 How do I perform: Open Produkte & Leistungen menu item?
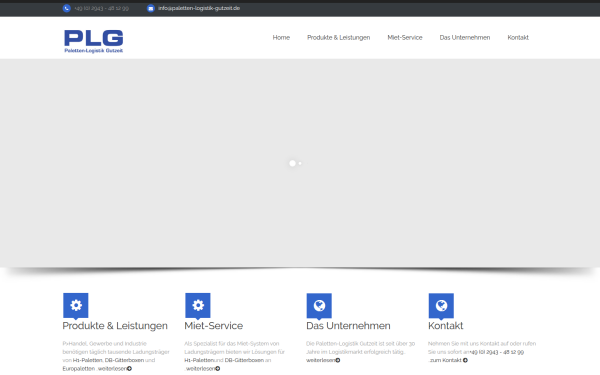[x=339, y=38]
